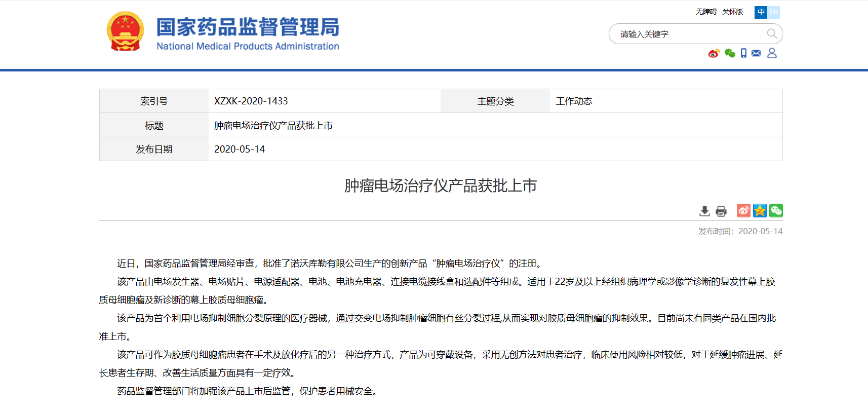Screen dimensions: 868x412
Task: Open the user account icon
Action: tap(772, 53)
